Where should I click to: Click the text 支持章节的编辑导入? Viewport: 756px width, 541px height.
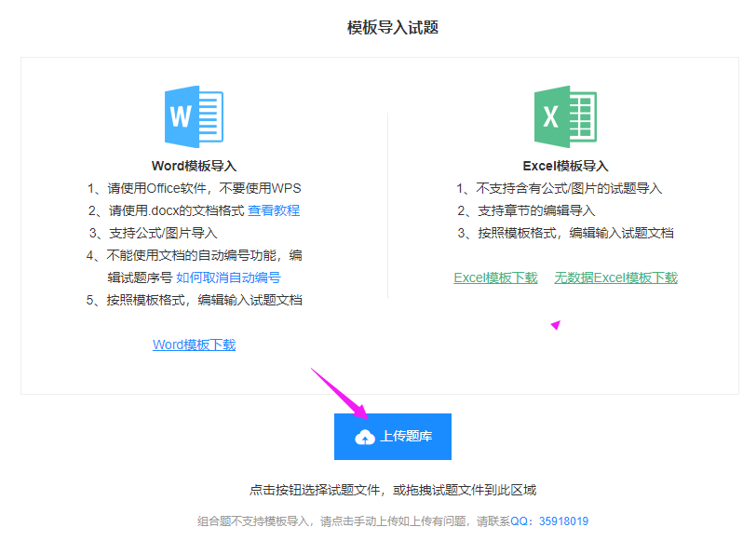(x=536, y=210)
